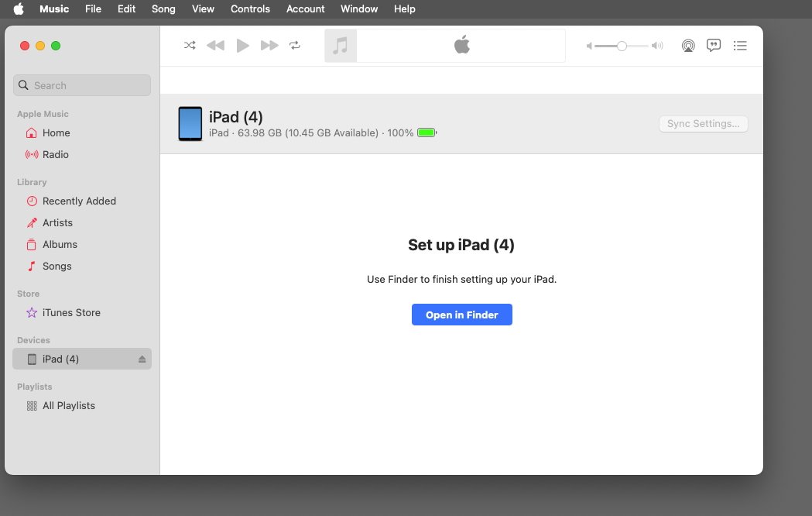This screenshot has height=516, width=812.
Task: Open the Controls menu
Action: pyautogui.click(x=250, y=9)
